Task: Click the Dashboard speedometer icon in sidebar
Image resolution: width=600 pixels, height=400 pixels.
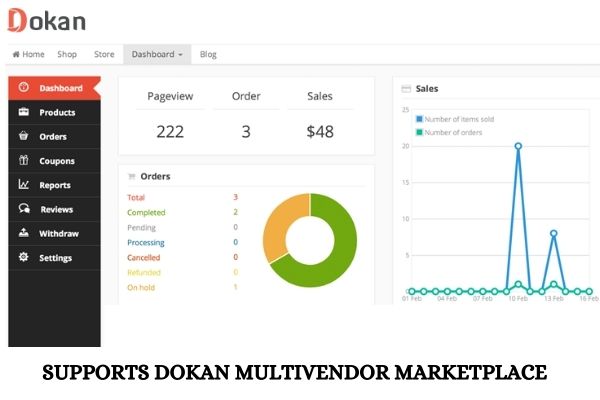Action: point(24,88)
